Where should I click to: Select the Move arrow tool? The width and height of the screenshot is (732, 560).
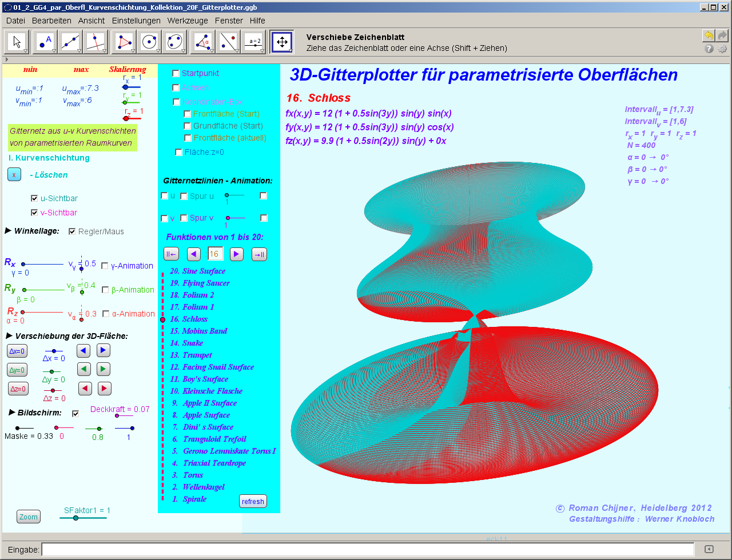coord(17,42)
